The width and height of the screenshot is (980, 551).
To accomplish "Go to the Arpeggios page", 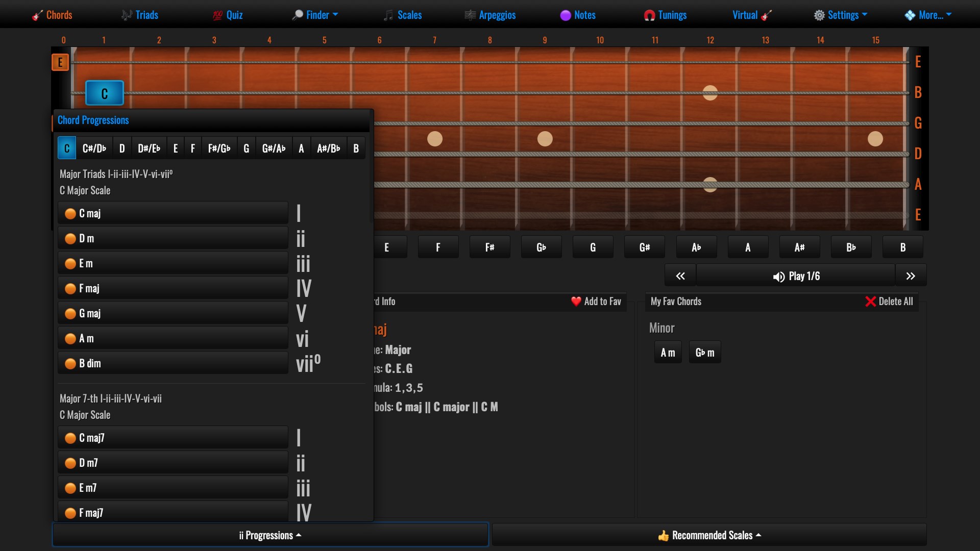I will coord(490,15).
